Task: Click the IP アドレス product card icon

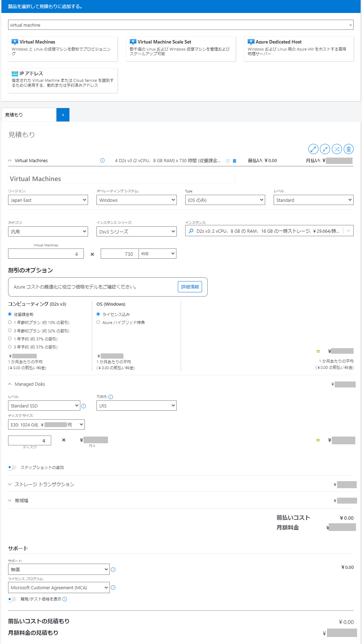Action: (15, 73)
